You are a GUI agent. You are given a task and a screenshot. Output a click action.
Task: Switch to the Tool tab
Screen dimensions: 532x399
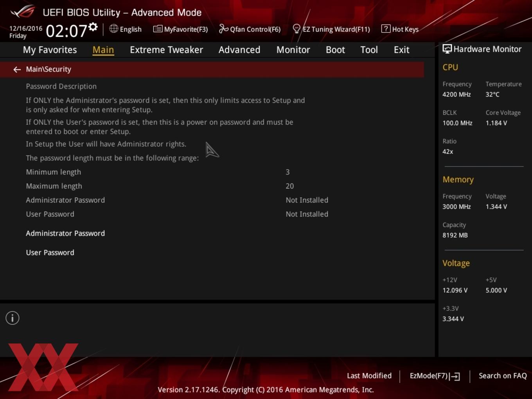tap(369, 50)
